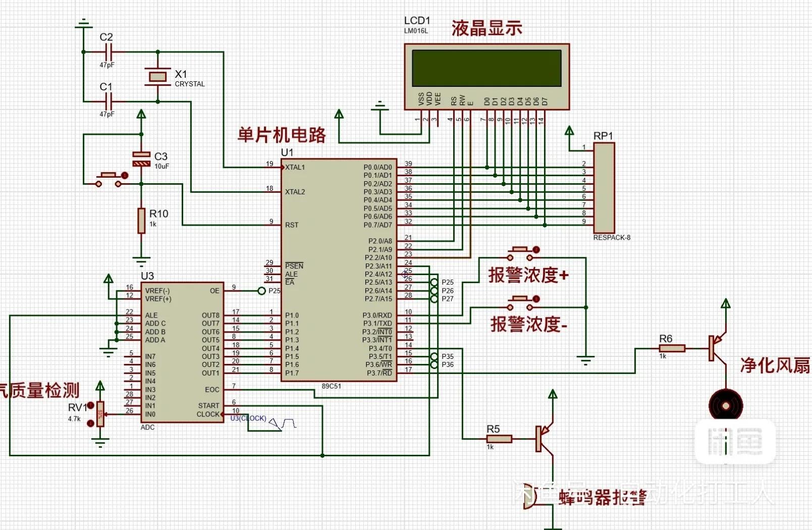
Task: Click the P35 terminal circle
Action: click(x=434, y=356)
